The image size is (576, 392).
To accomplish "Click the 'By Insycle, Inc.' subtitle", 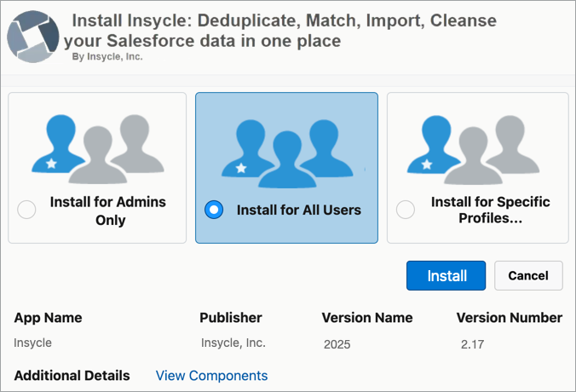I will point(107,56).
